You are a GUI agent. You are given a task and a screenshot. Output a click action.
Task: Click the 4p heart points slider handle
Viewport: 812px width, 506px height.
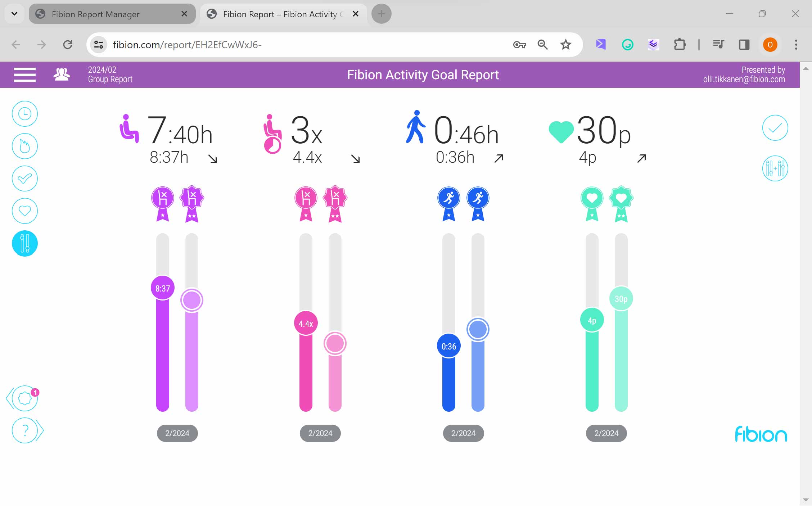click(592, 320)
